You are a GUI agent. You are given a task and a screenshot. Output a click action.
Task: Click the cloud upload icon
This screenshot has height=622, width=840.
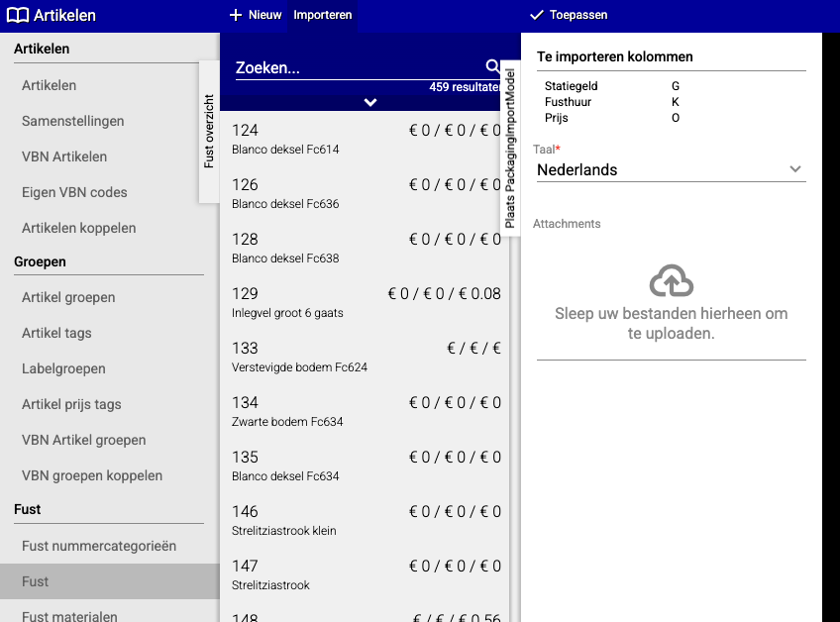click(672, 280)
